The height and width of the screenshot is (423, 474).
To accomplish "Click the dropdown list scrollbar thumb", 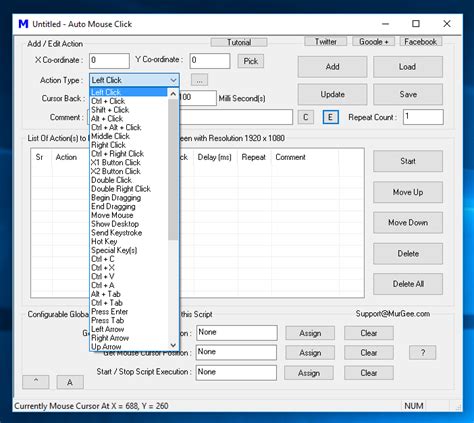I will [x=173, y=169].
